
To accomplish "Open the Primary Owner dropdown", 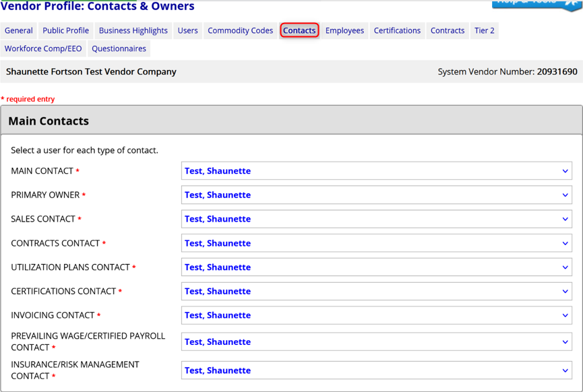I will click(376, 195).
